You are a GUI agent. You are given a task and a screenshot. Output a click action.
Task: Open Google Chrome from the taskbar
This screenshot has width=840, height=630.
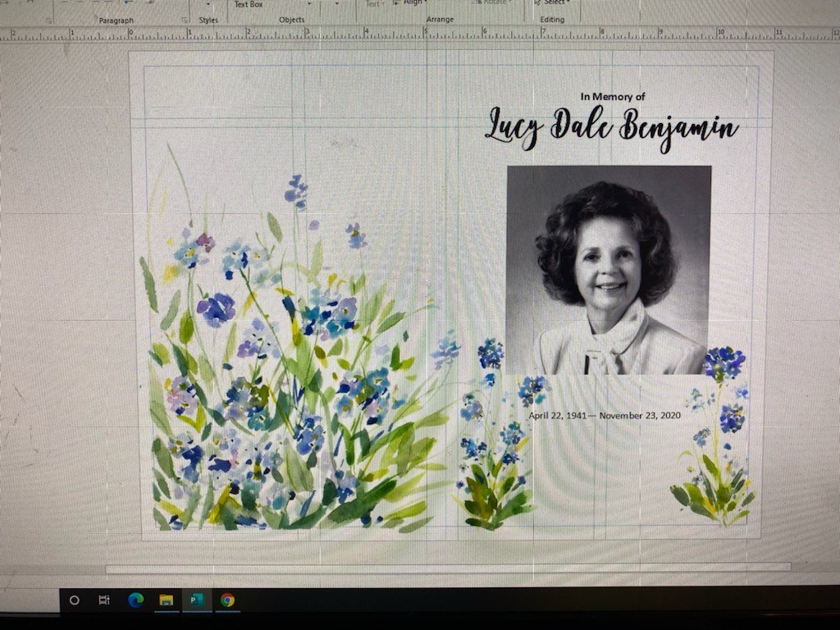226,600
